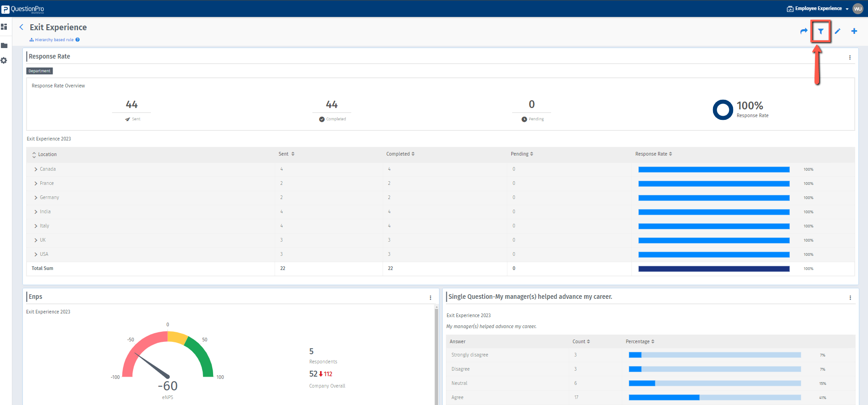This screenshot has width=868, height=405.
Task: Go back using the left chevron
Action: click(x=21, y=27)
